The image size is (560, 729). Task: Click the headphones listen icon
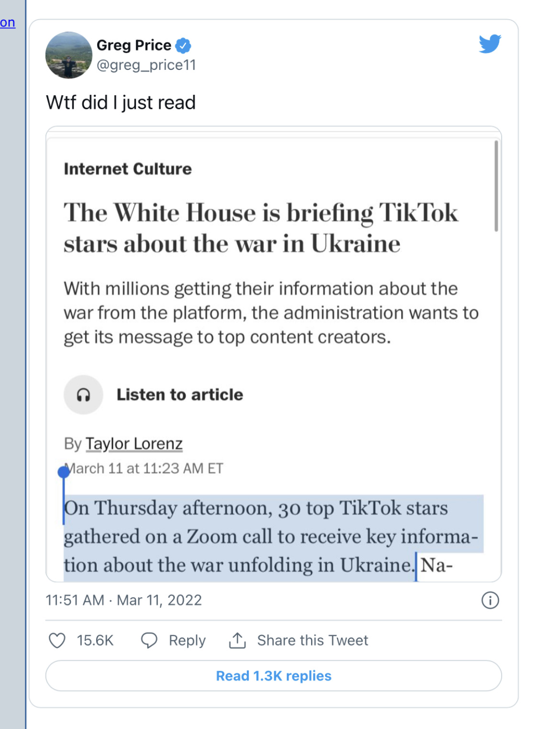pos(84,395)
